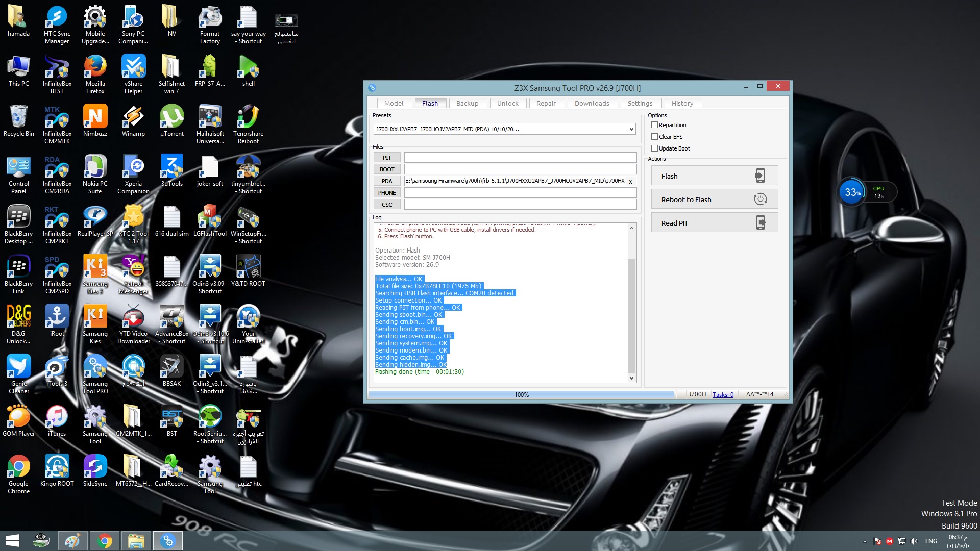Open the Y&TD ROOT desktop icon
The image size is (980, 551).
click(248, 271)
